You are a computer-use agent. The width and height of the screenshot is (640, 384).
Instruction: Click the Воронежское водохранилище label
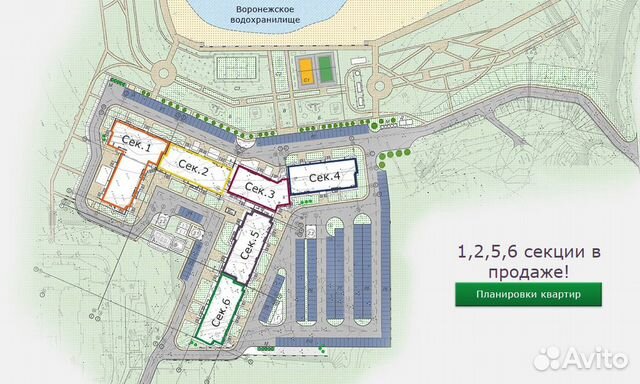[x=265, y=14]
